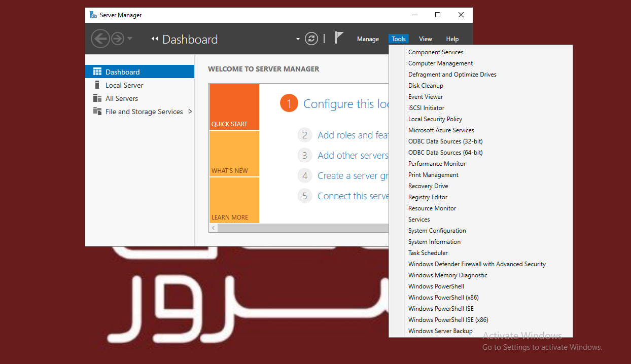Open dropdown arrow beside refresh button

[x=298, y=39]
